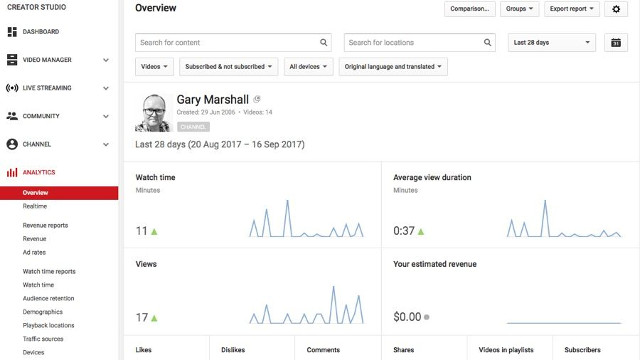Click the search icon in content search
The height and width of the screenshot is (360, 640).
[323, 42]
